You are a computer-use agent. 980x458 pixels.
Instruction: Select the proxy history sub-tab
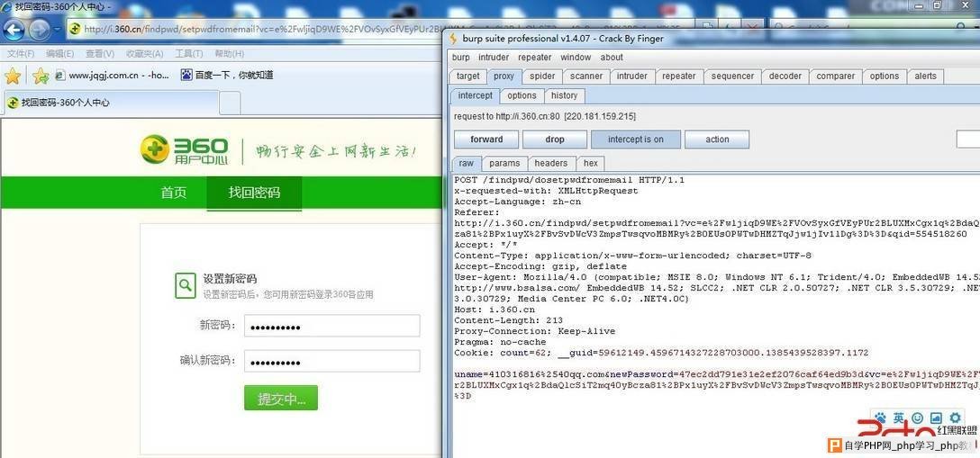565,95
